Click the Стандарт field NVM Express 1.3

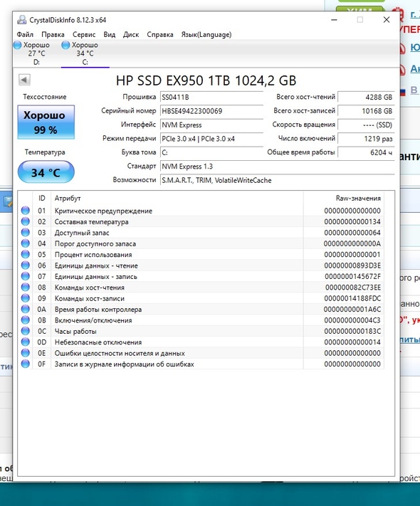point(278,167)
